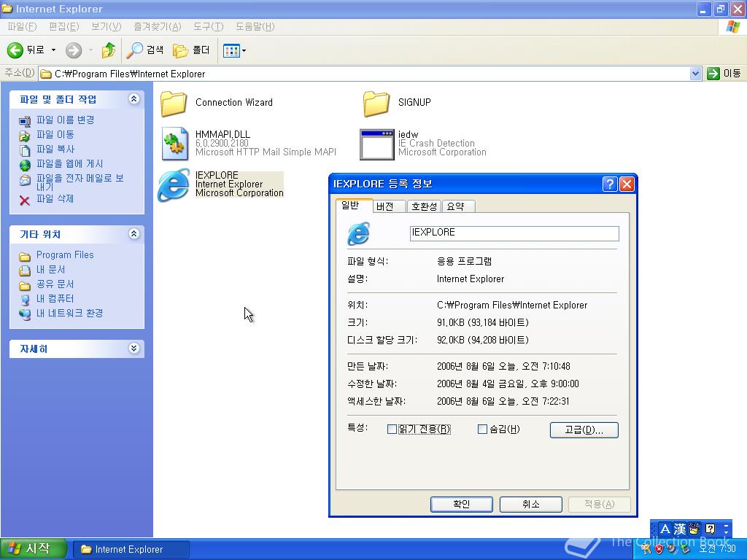Click Publish file to web globe icon

[x=25, y=165]
